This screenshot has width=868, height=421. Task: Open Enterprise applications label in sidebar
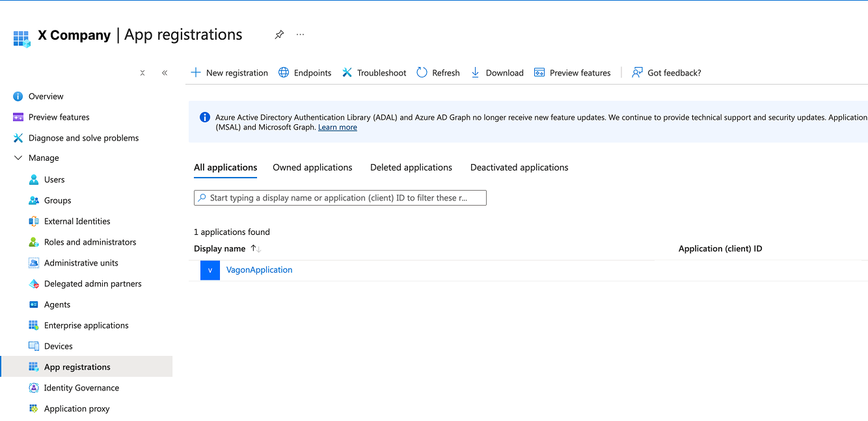coord(87,325)
